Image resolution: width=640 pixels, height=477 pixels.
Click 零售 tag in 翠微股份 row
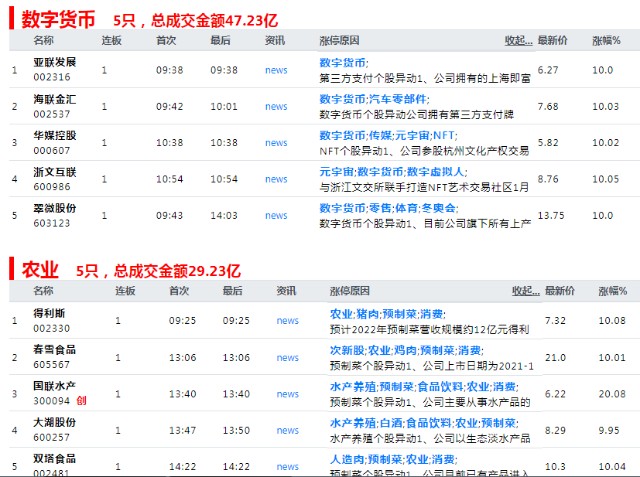(x=380, y=208)
